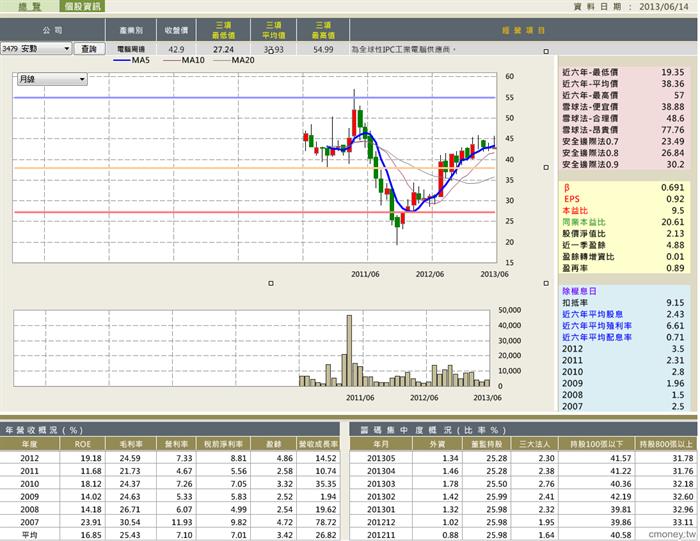Click the 安全邊際法0.9 row
The width and height of the screenshot is (700, 541).
[x=623, y=164]
